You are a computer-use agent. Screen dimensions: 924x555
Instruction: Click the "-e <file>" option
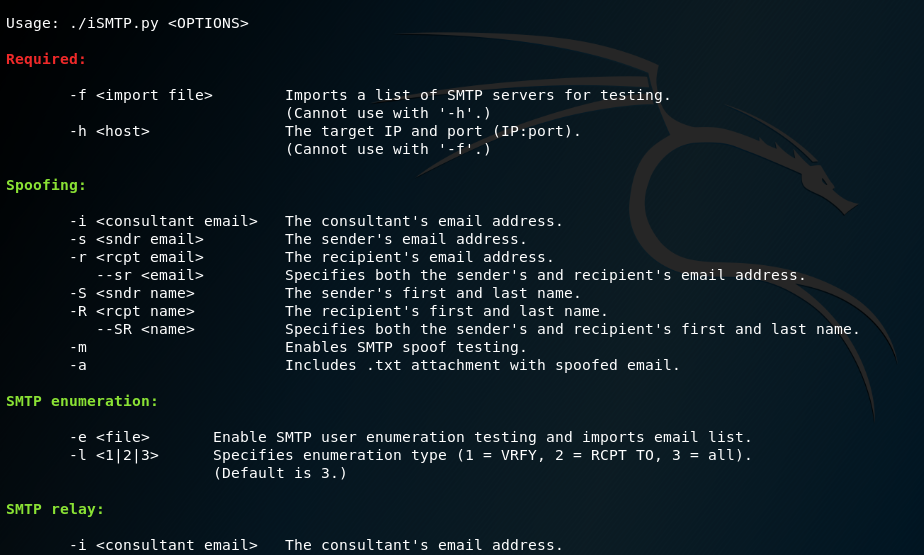point(109,437)
